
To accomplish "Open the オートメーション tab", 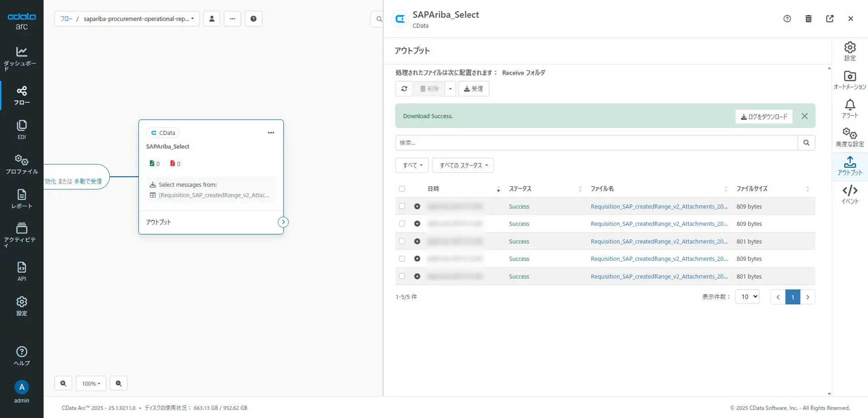I will 850,80.
